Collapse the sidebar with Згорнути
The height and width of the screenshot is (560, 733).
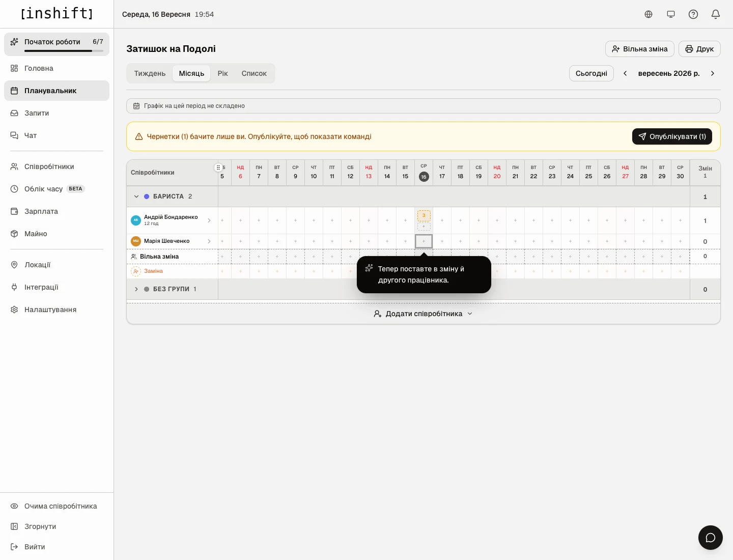(57, 526)
